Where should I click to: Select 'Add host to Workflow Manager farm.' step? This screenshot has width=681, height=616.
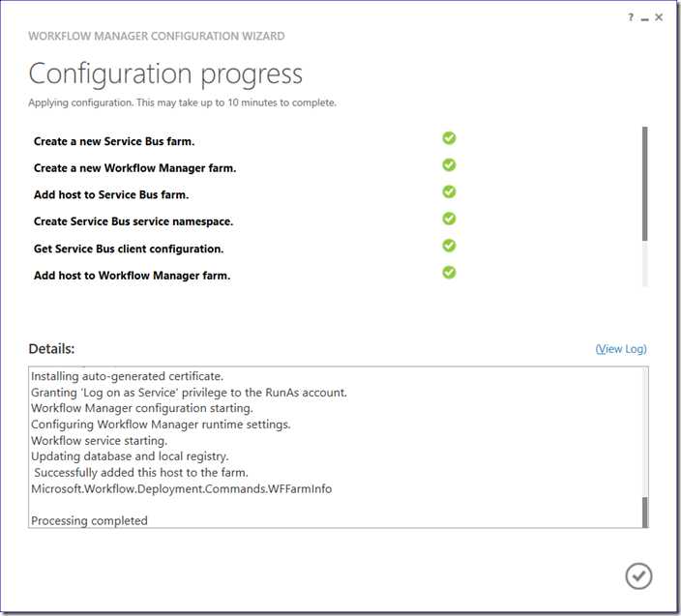click(x=132, y=277)
